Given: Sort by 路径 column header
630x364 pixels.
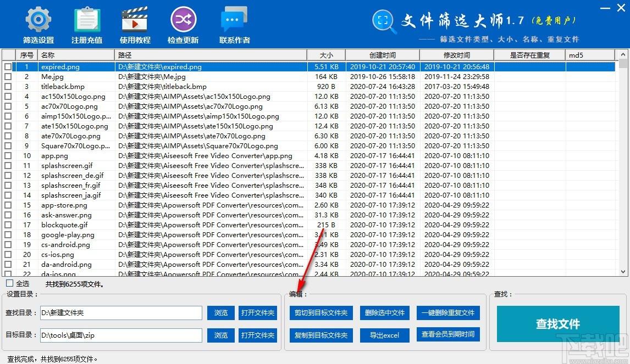Looking at the screenshot, I should tap(211, 55).
